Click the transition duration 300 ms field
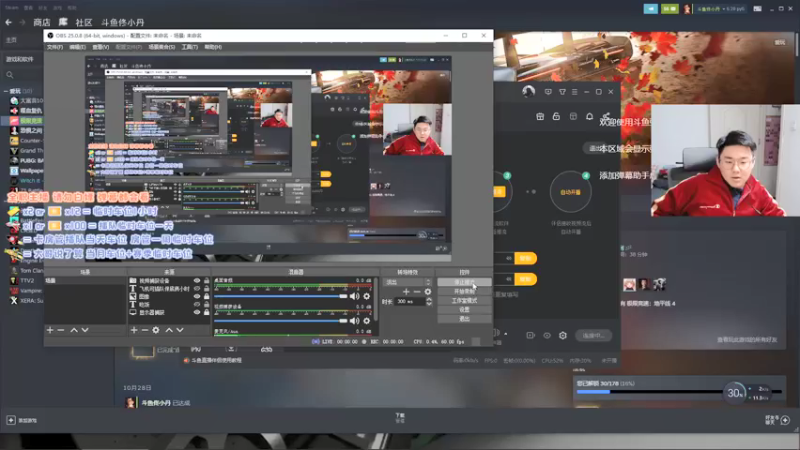800x450 pixels. (411, 302)
